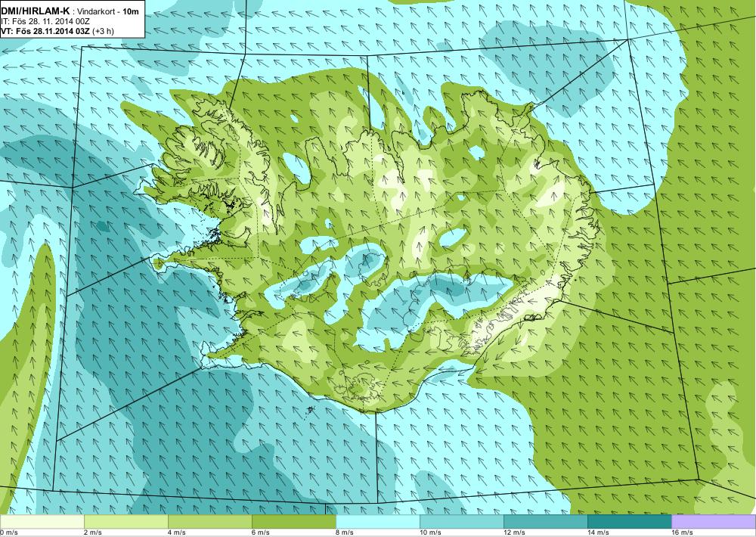Click the '6 m/s' legend label

261,532
